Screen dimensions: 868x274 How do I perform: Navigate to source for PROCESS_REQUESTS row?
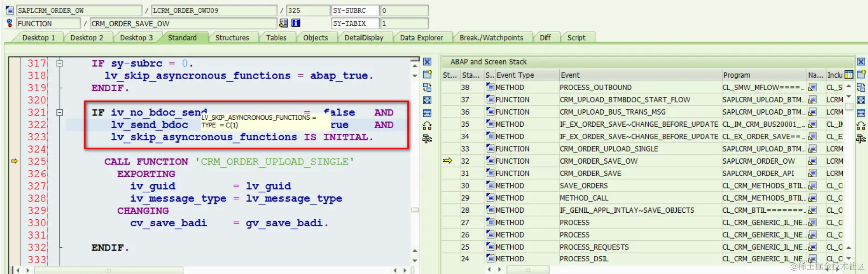(812, 247)
